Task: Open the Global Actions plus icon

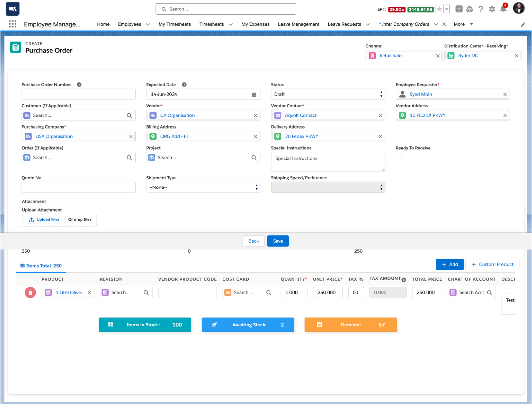Action: click(x=459, y=9)
